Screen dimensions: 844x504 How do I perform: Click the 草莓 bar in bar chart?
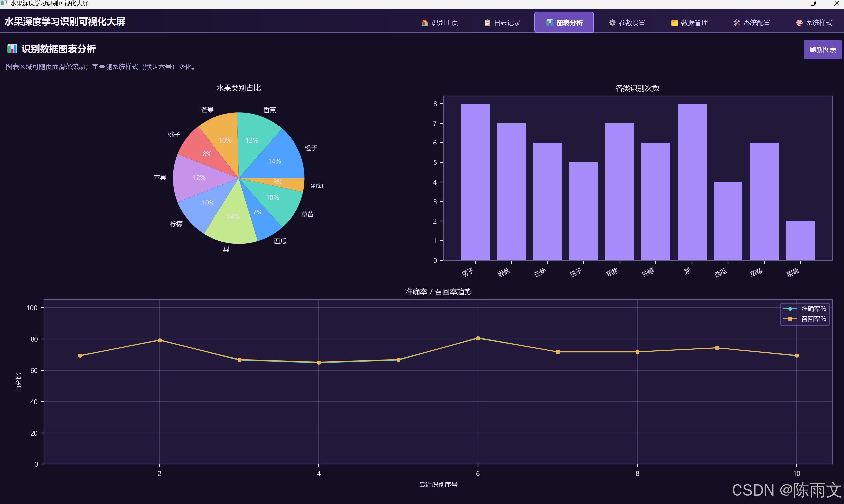764,202
